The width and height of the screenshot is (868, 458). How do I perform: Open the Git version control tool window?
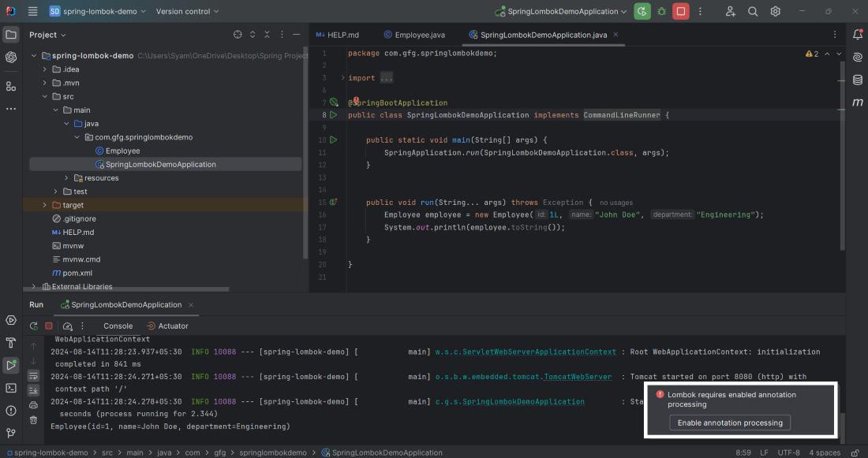(x=11, y=433)
